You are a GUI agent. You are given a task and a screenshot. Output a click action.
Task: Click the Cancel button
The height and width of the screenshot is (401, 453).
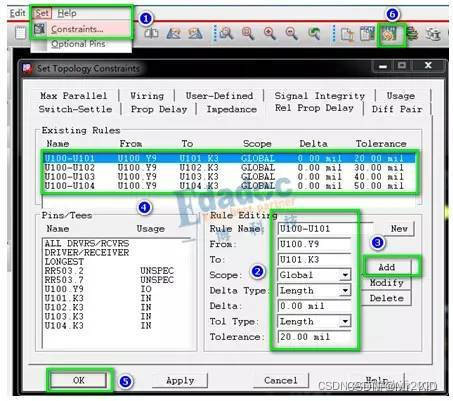(281, 380)
